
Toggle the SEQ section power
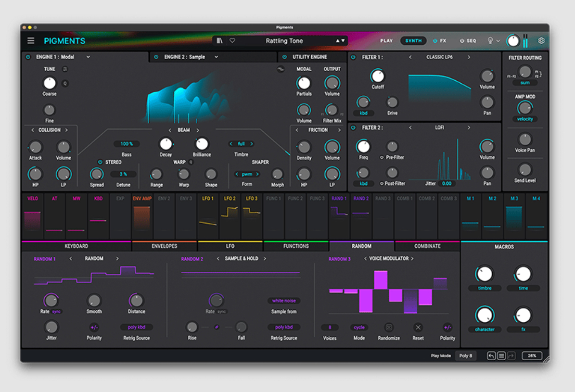tap(462, 41)
